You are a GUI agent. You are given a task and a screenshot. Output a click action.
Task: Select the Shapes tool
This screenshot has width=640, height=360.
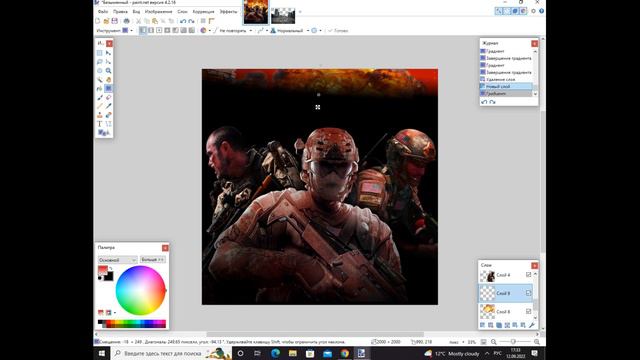click(x=109, y=124)
